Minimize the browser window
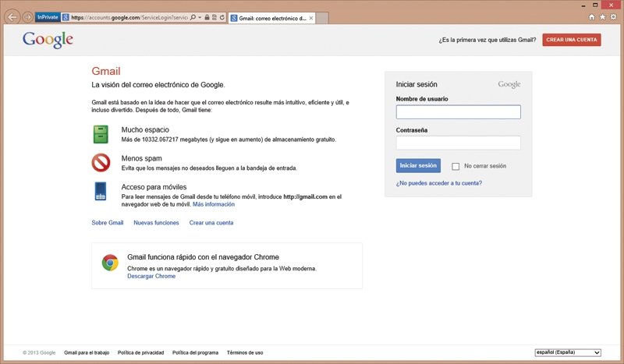The height and width of the screenshot is (364, 624). [x=583, y=5]
